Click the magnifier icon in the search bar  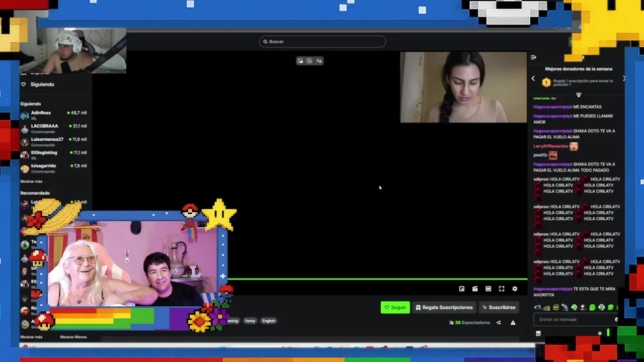point(265,42)
